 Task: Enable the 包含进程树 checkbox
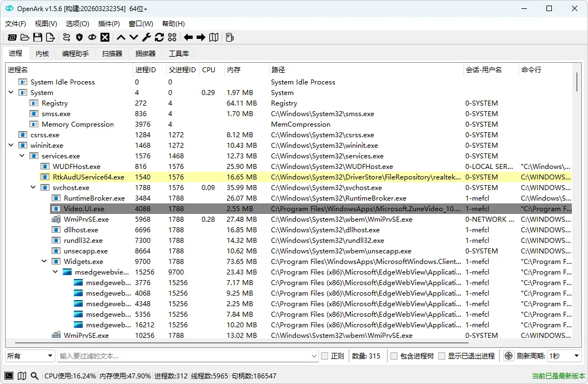[394, 356]
